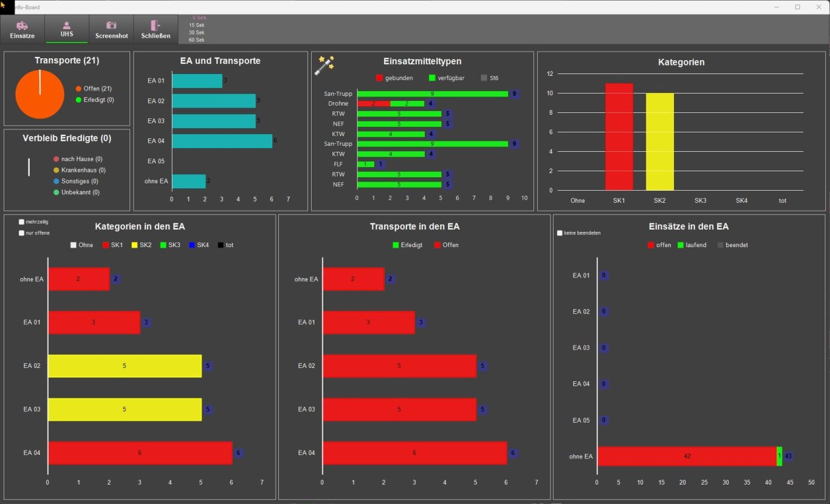The height and width of the screenshot is (504, 830).
Task: Switch the refresh interval to 60 Sek
Action: tap(196, 40)
